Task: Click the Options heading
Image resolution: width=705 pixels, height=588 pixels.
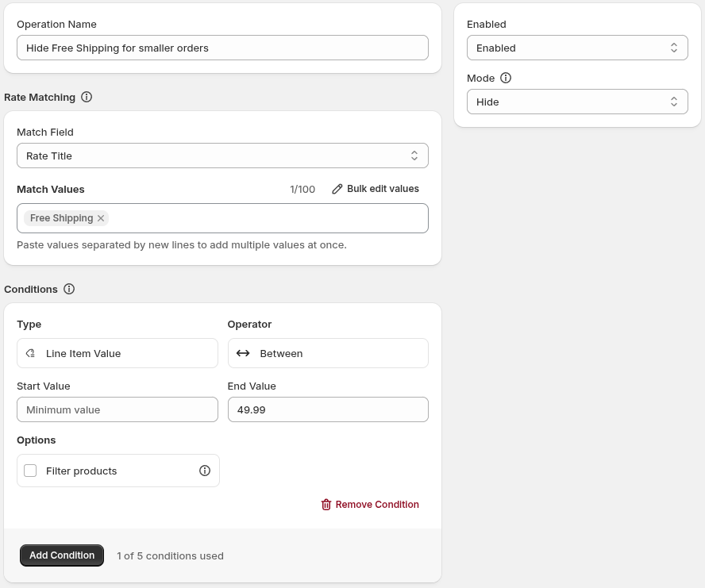Action: click(x=37, y=440)
